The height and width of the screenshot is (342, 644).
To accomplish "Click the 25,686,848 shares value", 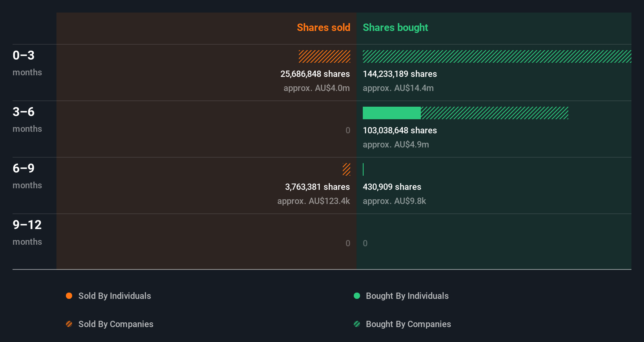I will pyautogui.click(x=315, y=74).
